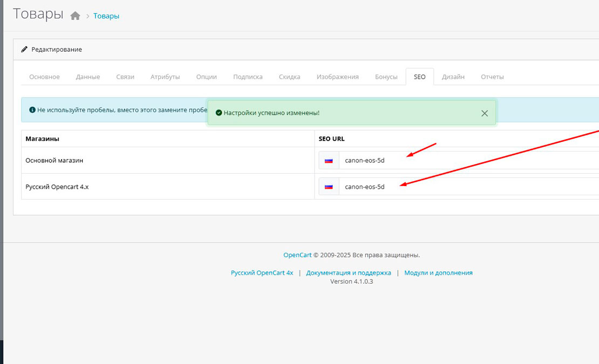
Task: Open the Товары breadcrumb link
Action: point(106,16)
